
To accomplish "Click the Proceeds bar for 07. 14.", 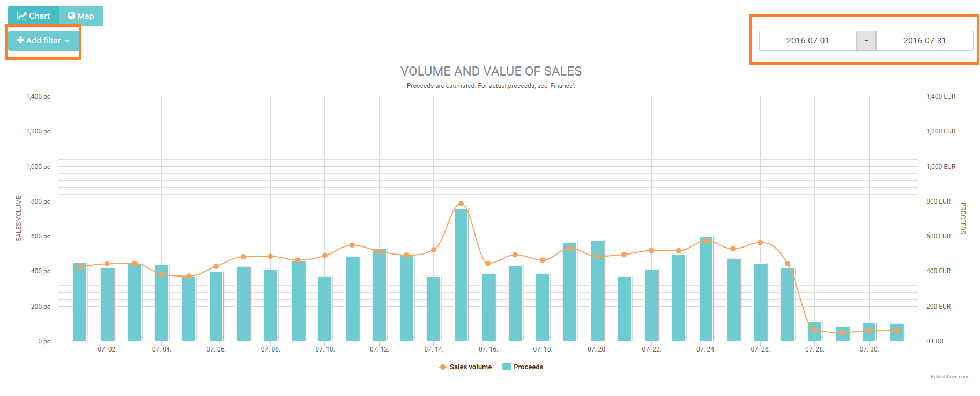I will [434, 309].
